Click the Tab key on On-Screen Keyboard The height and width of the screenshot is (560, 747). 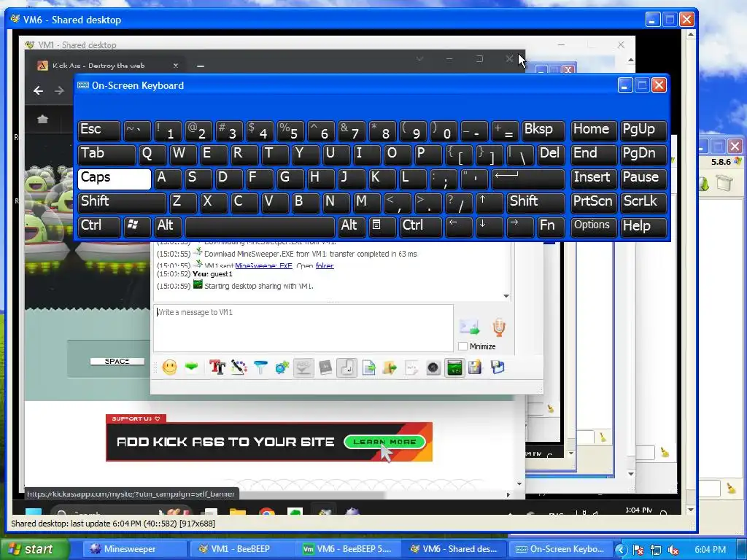point(107,155)
